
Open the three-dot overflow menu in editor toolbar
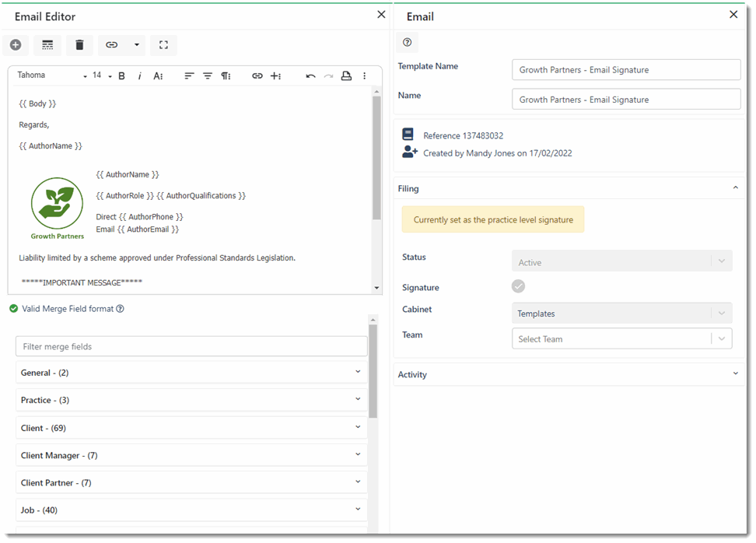[x=364, y=75]
